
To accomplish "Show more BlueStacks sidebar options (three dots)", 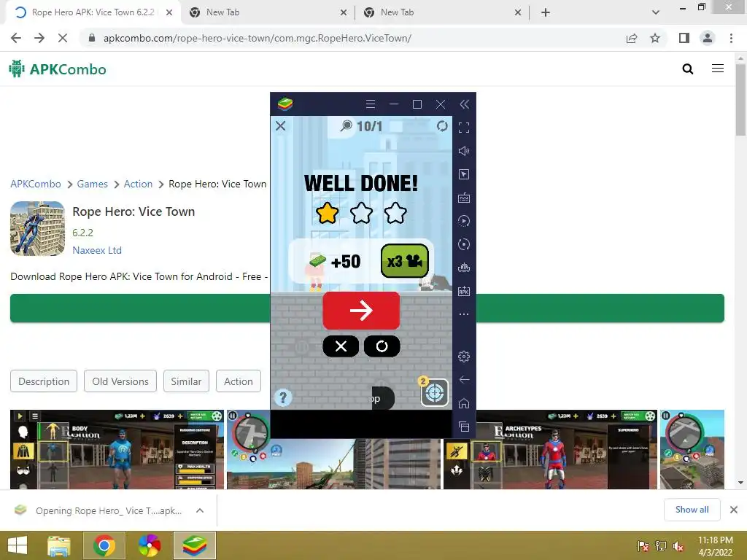I will [x=463, y=314].
